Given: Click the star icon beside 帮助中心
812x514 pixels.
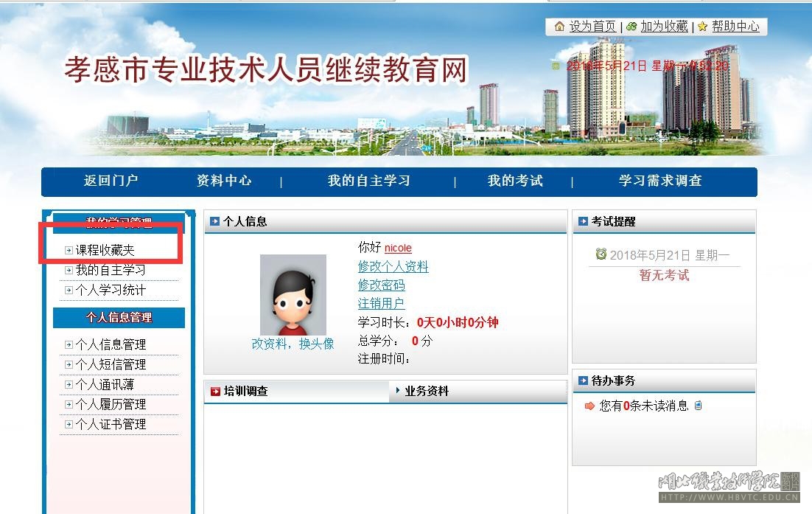Looking at the screenshot, I should click(702, 27).
